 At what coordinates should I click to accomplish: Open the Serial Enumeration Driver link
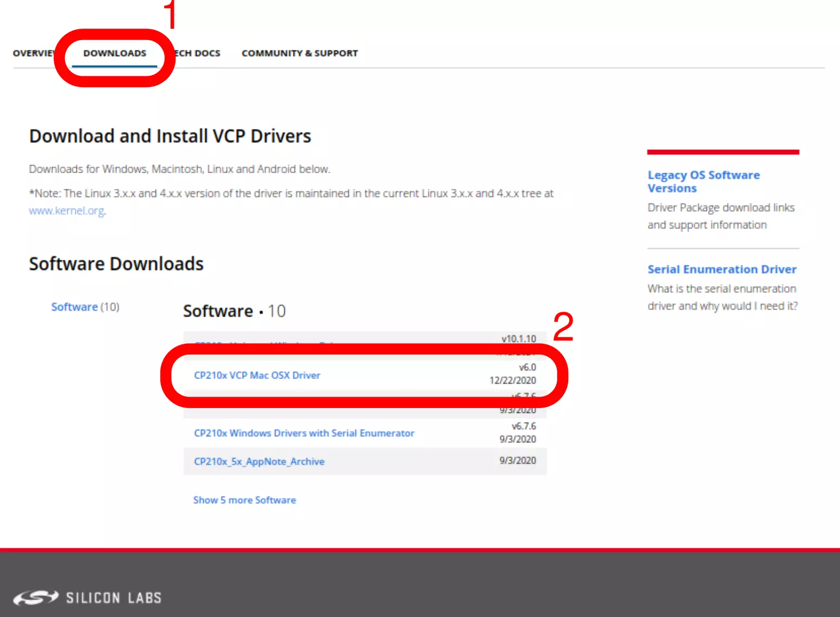tap(722, 269)
